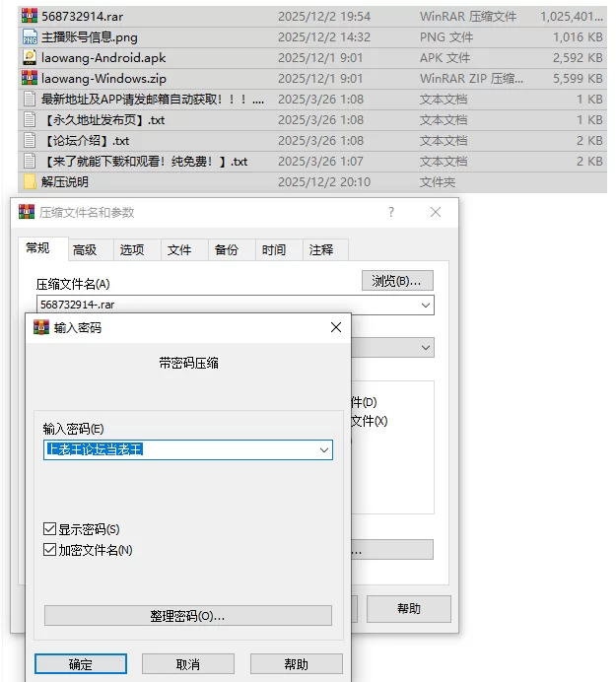The image size is (616, 682).
Task: Toggle the 显示密码(S) checkbox
Action: 49,529
